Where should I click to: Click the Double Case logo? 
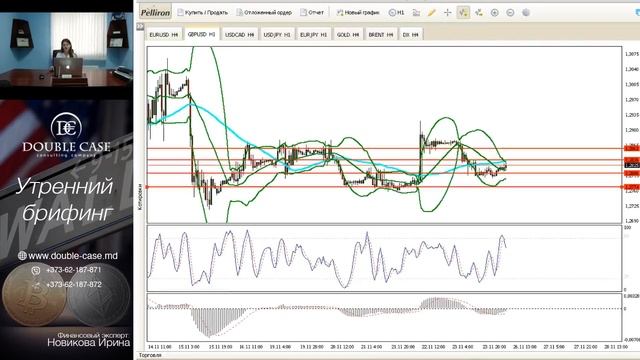pyautogui.click(x=66, y=135)
